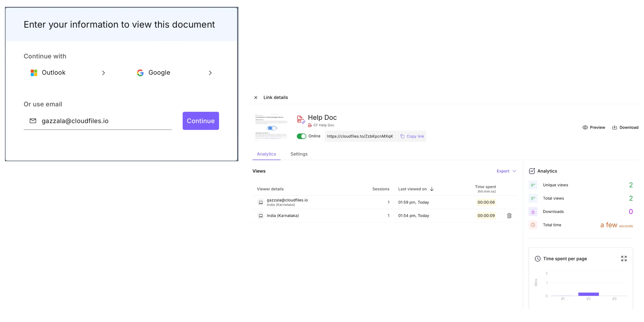Click the Download icon near Preview
Screen dimensions: 644x322
pos(614,127)
